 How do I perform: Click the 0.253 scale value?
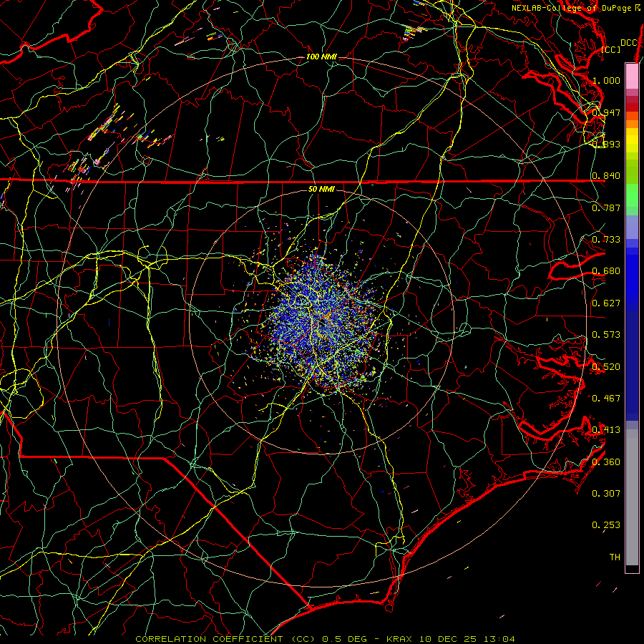tap(606, 525)
